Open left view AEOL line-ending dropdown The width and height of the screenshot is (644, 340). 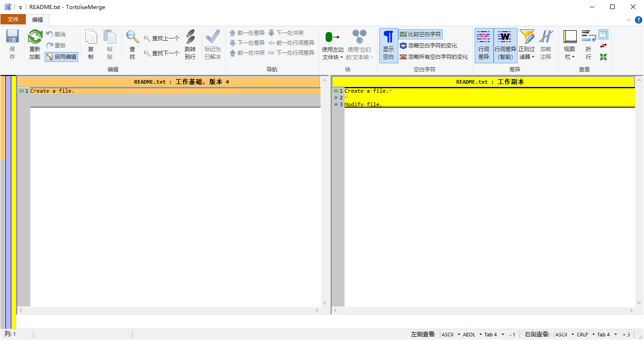472,335
